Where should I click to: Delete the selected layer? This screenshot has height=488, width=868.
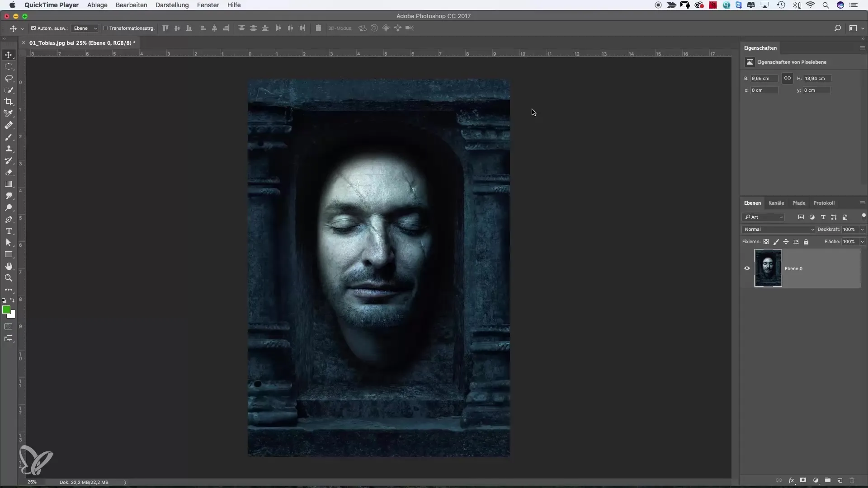(x=852, y=480)
